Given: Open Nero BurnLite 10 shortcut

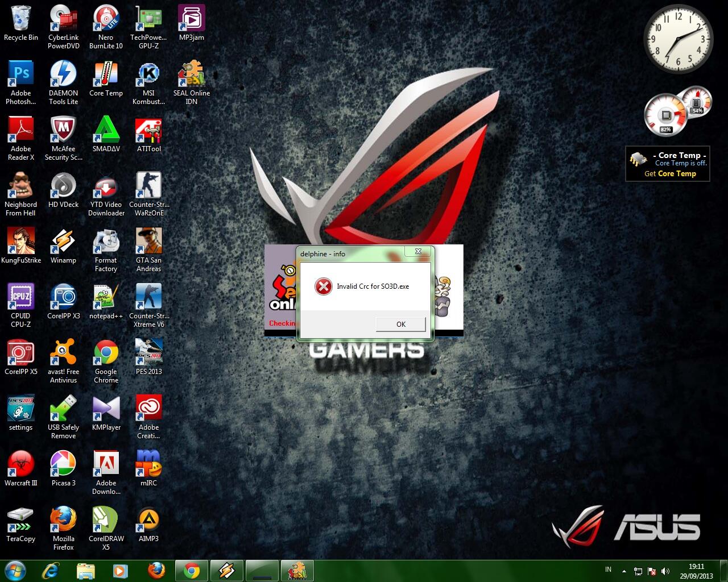Looking at the screenshot, I should click(x=106, y=27).
